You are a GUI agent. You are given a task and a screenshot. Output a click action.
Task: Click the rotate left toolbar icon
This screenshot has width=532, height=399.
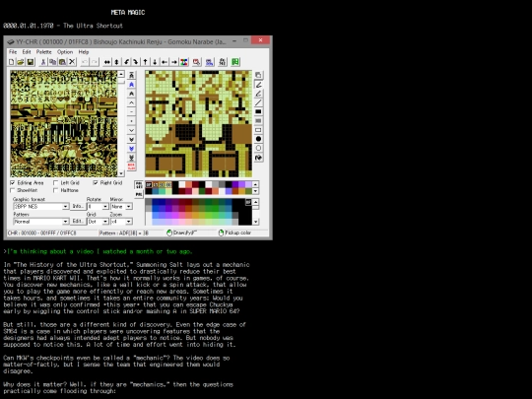point(126,62)
